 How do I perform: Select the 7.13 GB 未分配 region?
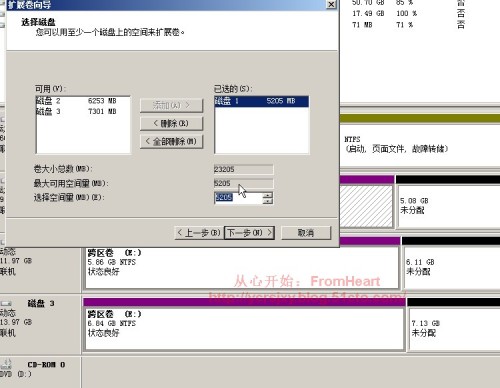pos(454,329)
